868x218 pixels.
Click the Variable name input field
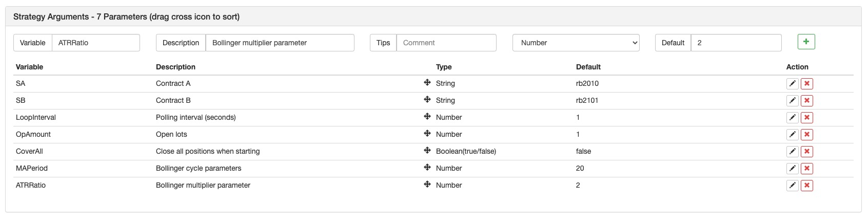tap(95, 43)
